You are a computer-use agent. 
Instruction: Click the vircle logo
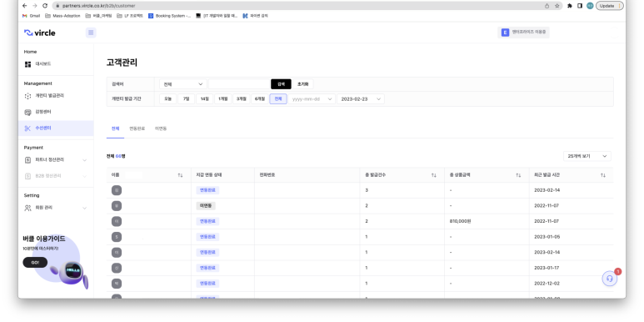coord(40,33)
